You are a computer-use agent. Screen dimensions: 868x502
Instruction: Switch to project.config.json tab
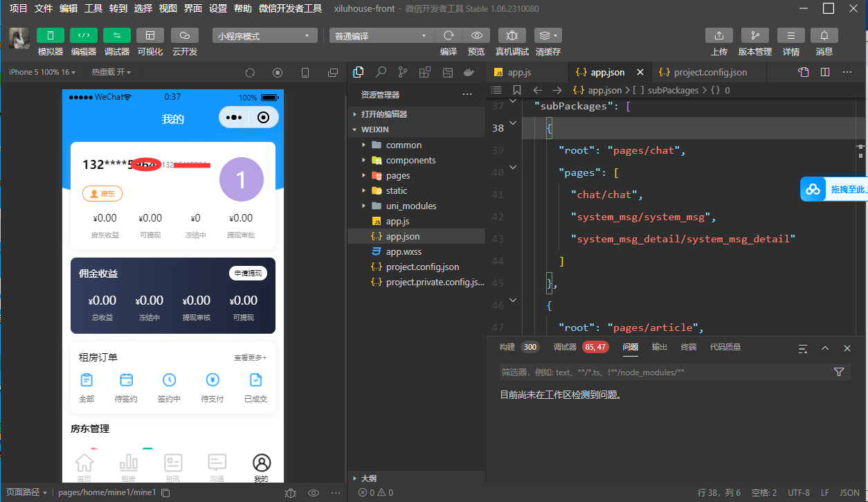pyautogui.click(x=710, y=72)
